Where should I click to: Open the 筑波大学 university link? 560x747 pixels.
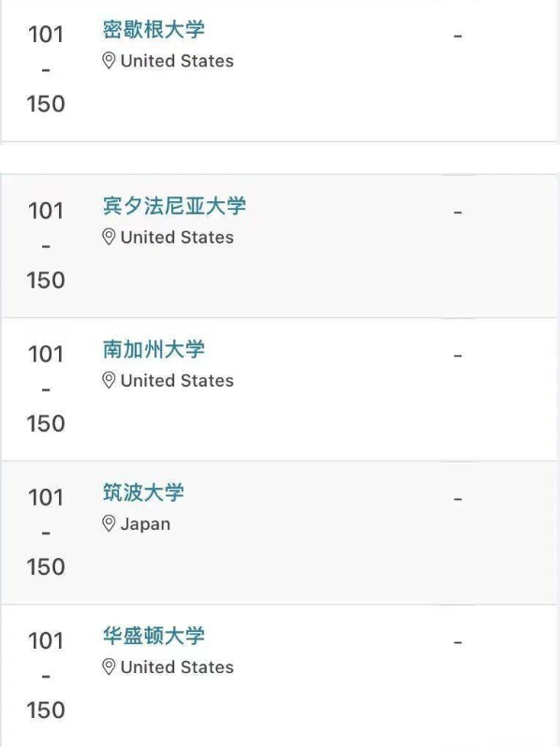click(143, 492)
